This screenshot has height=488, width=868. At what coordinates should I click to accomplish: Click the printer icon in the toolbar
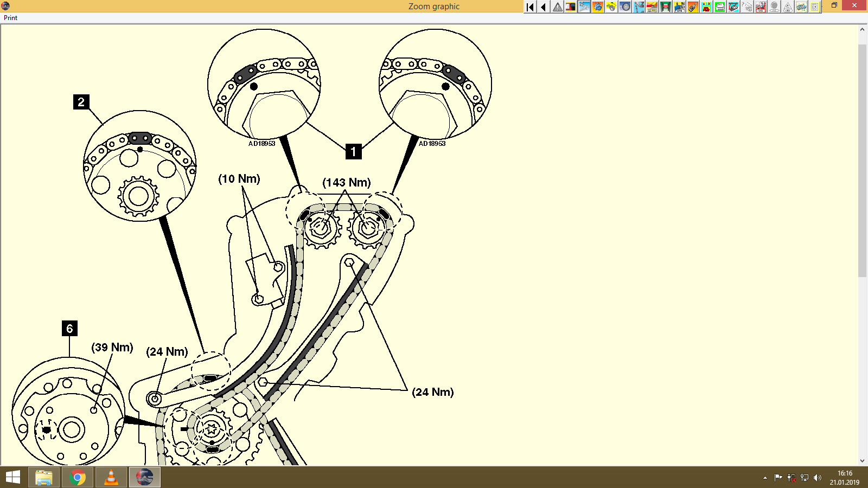click(719, 7)
